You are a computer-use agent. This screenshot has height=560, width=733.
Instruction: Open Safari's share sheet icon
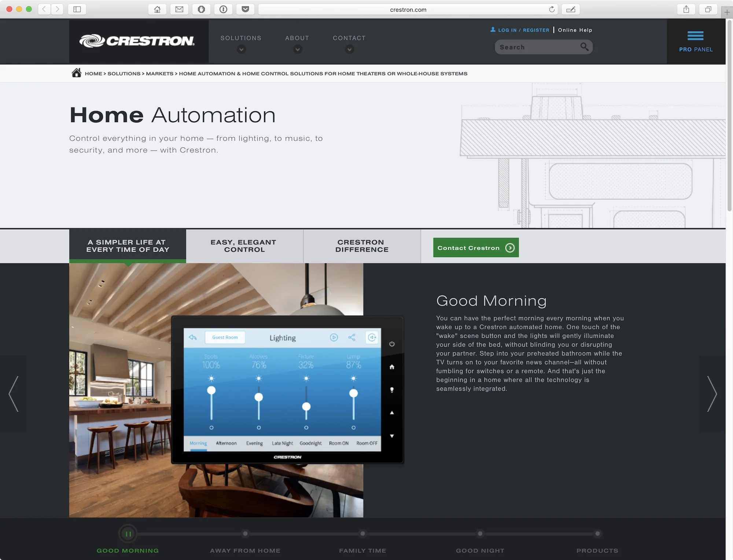click(x=686, y=10)
